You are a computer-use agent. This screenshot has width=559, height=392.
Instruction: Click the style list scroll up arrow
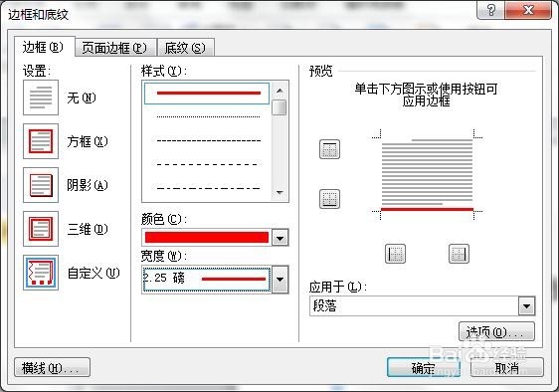pos(279,91)
